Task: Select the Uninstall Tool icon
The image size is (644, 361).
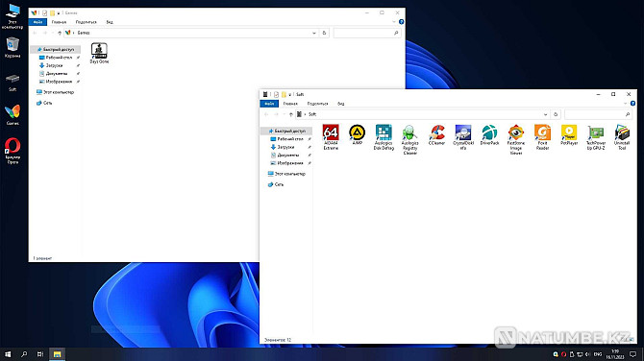Action: tap(622, 137)
